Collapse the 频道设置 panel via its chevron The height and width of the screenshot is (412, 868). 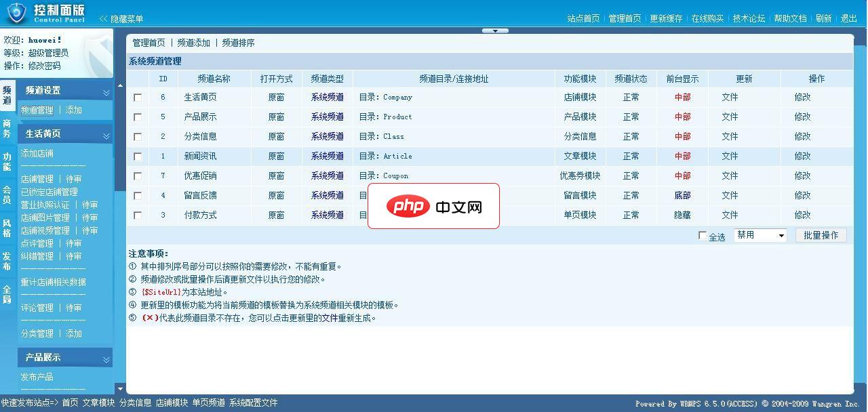(106, 90)
